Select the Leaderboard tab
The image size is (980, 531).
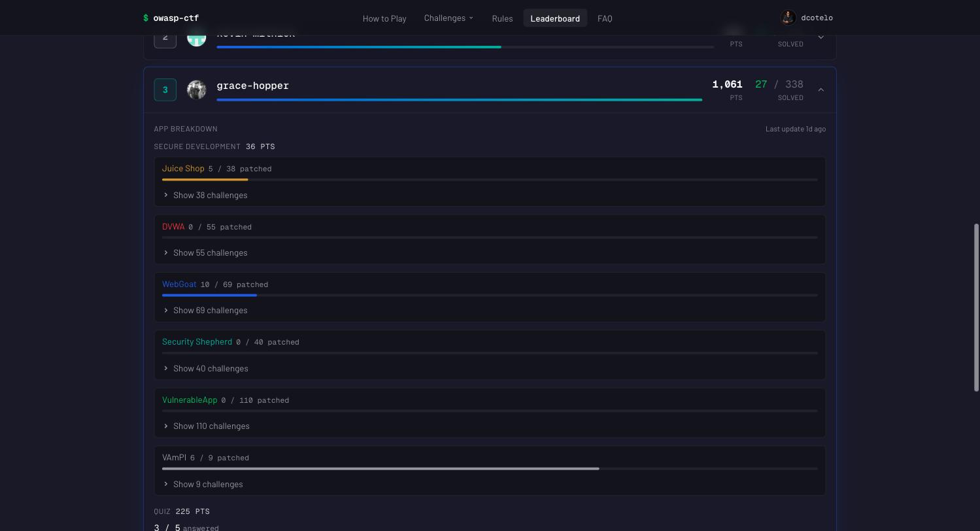pyautogui.click(x=555, y=18)
